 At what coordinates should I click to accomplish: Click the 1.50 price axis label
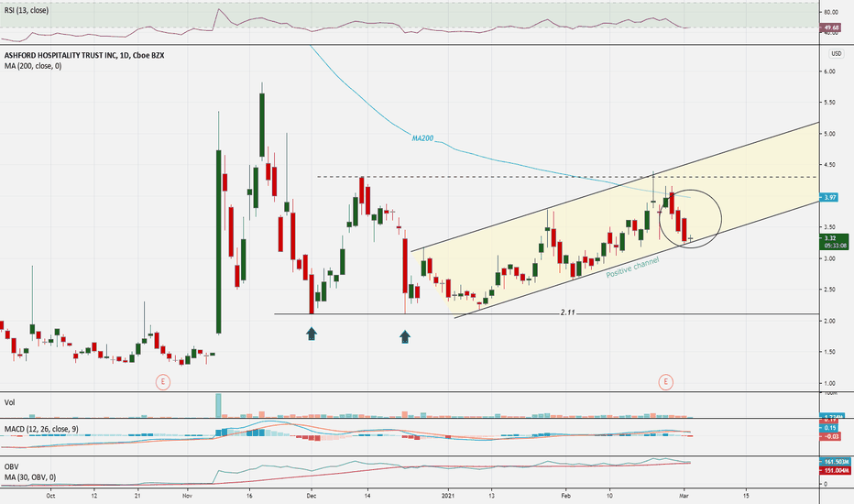coord(830,352)
